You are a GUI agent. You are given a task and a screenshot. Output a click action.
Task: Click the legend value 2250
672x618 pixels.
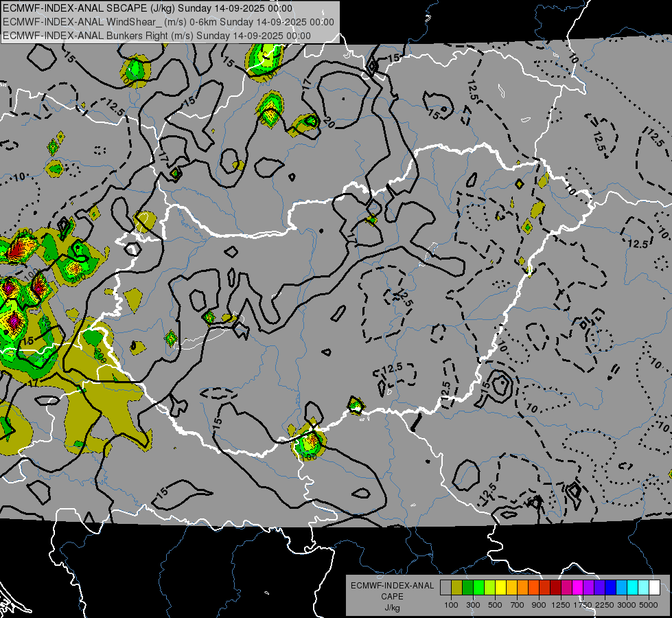(605, 605)
